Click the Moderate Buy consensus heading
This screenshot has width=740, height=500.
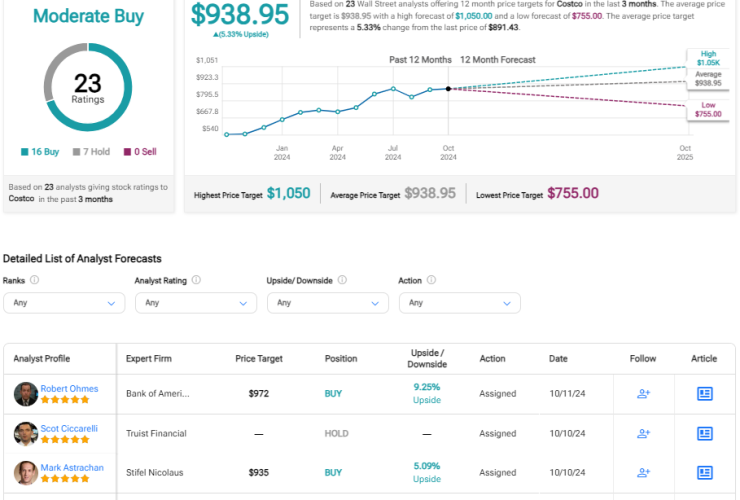[88, 16]
